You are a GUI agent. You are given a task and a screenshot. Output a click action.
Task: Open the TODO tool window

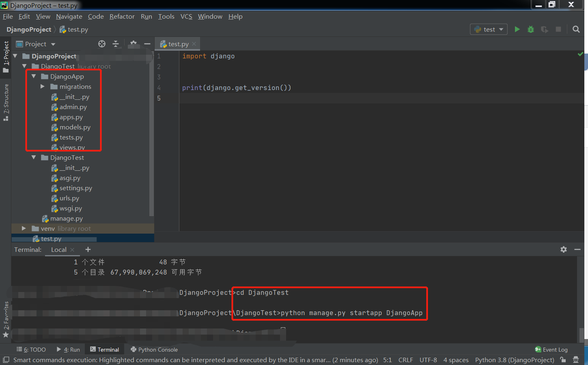click(31, 350)
